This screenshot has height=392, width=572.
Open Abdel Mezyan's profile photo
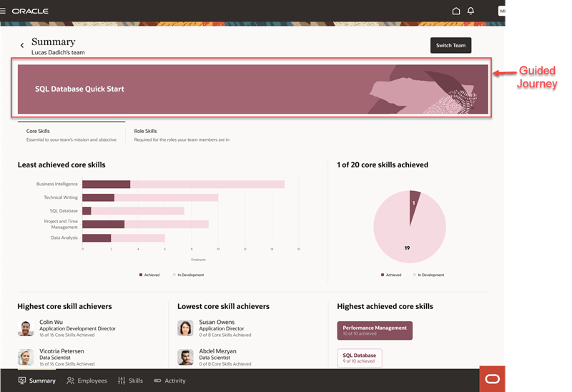pos(185,358)
